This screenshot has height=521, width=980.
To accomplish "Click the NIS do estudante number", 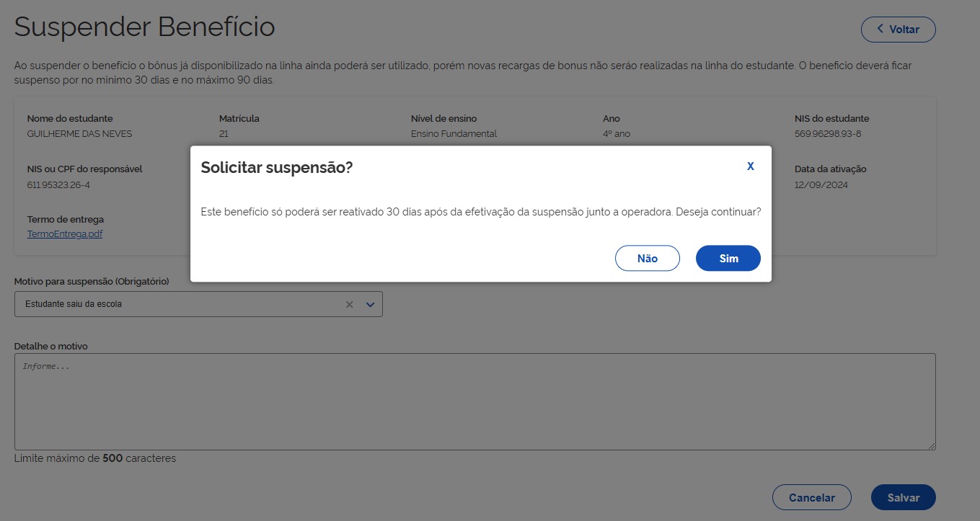I will (x=828, y=134).
